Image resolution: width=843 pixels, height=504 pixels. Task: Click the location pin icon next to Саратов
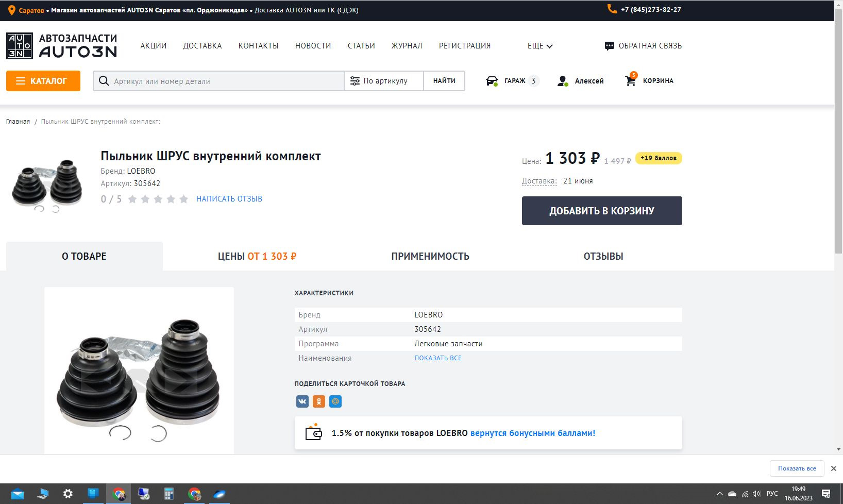[x=11, y=10]
